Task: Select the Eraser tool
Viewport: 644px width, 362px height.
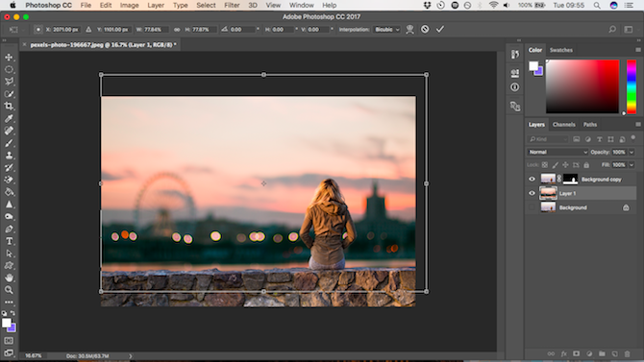Action: coord(9,180)
